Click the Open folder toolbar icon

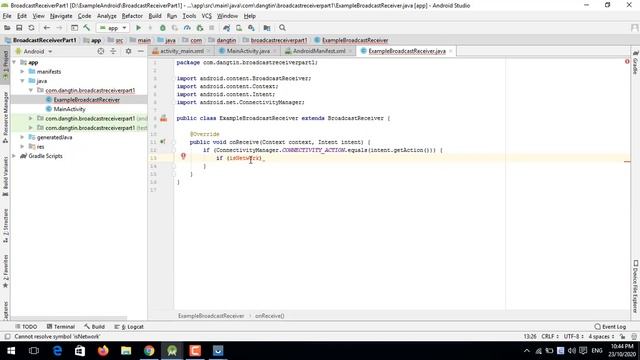[7, 28]
